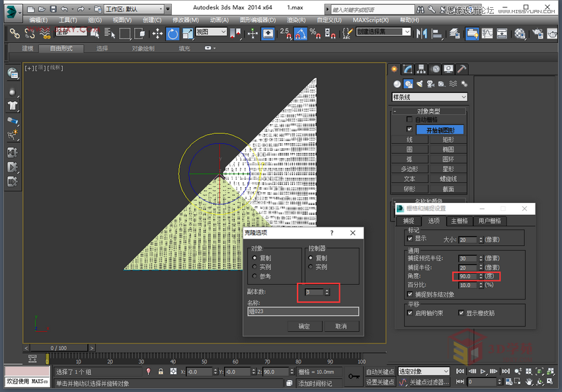This screenshot has width=562, height=392.
Task: Click 确定 in the Clone Options dialog
Action: tap(306, 327)
